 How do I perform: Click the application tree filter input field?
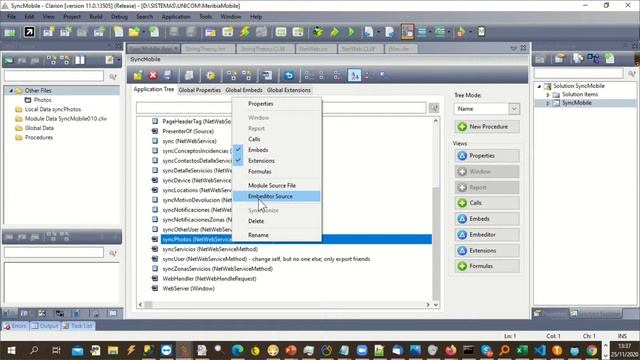pyautogui.click(x=281, y=108)
